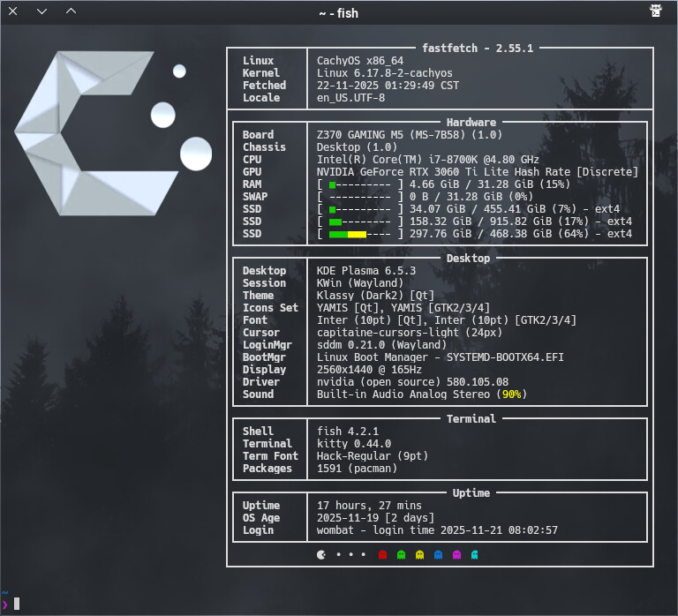The height and width of the screenshot is (616, 678).
Task: Click the white Pac-Man icon
Action: click(x=320, y=555)
